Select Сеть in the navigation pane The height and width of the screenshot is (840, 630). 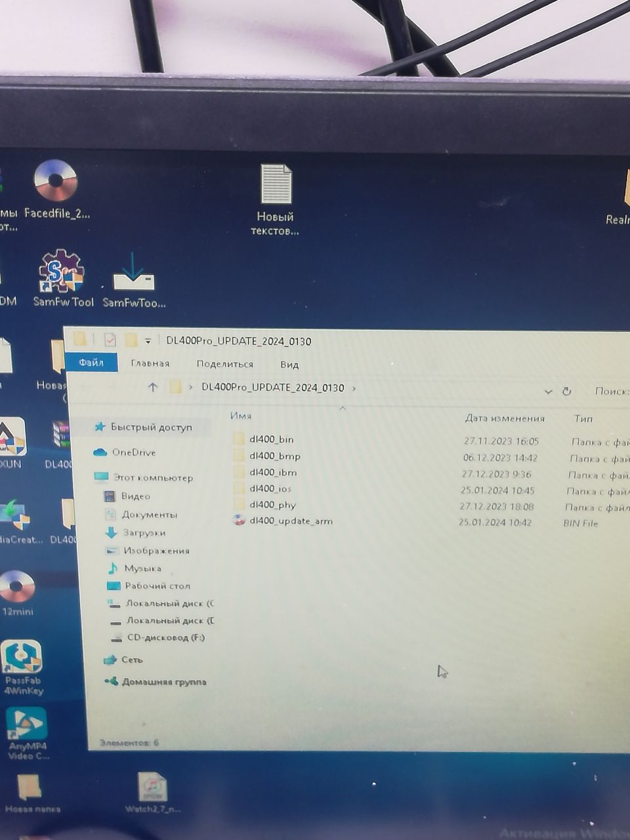tap(123, 660)
